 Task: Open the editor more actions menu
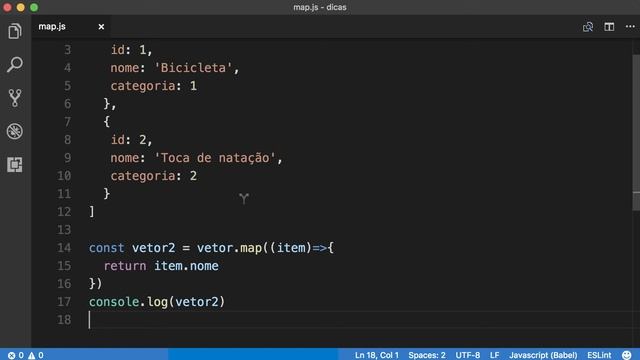[x=630, y=27]
